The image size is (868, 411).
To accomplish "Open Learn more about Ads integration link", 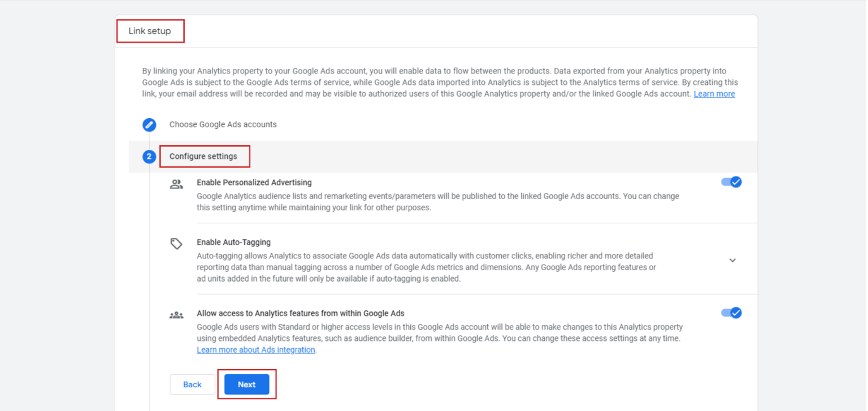I will 256,350.
